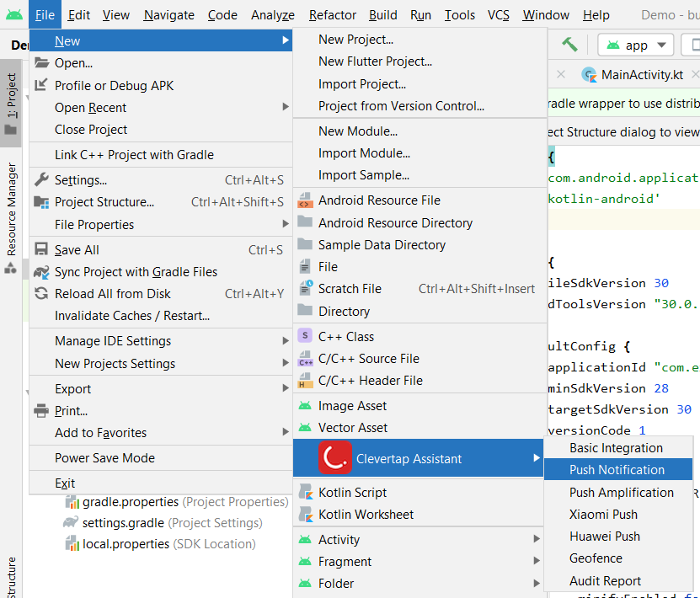Click the C/C++ Source File icon
Viewport: 700px width, 598px height.
306,358
